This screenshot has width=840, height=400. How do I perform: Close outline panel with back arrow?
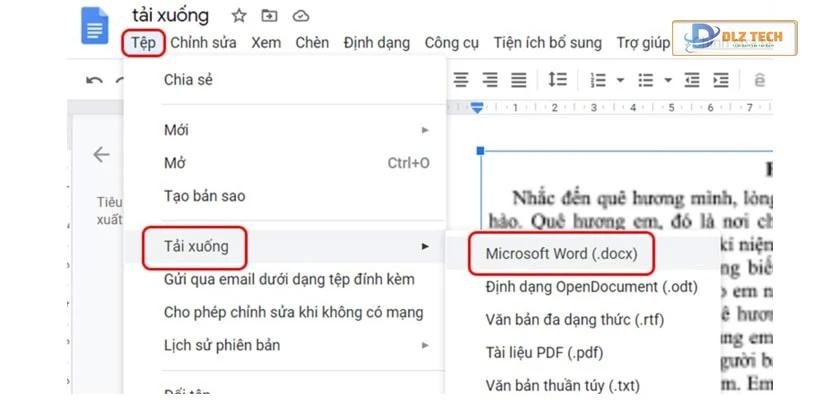click(101, 154)
